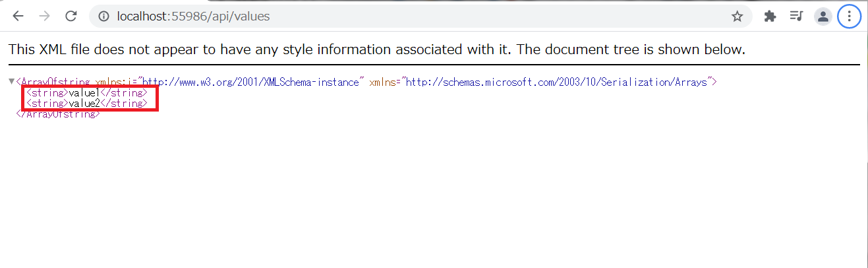Click the text value1 inside string tag

(84, 93)
